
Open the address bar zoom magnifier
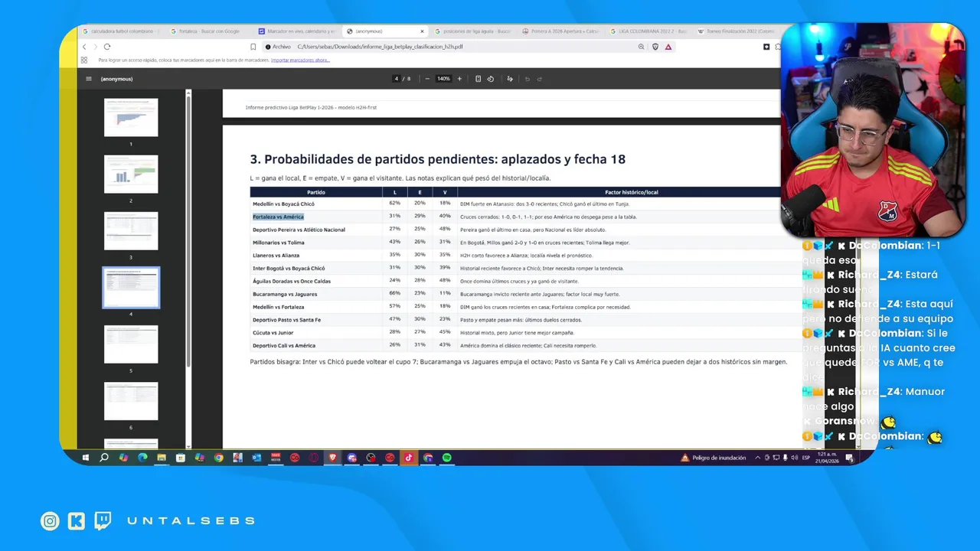click(x=642, y=47)
